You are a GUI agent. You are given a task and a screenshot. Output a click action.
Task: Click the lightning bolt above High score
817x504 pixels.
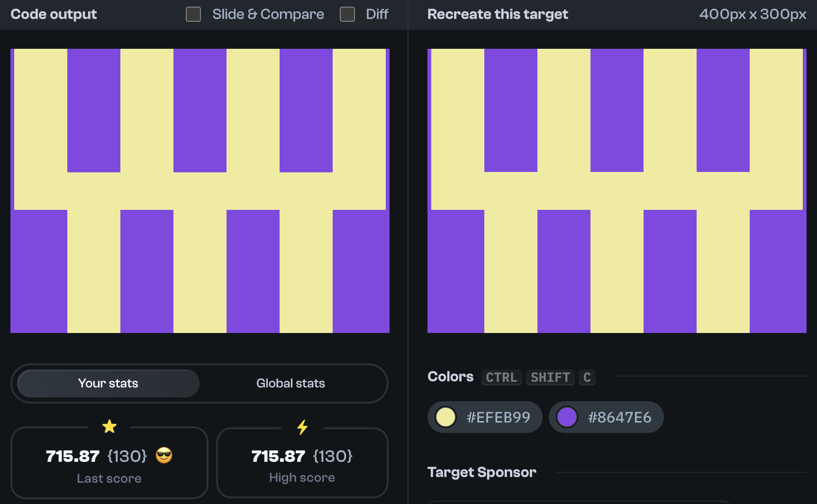tap(302, 427)
